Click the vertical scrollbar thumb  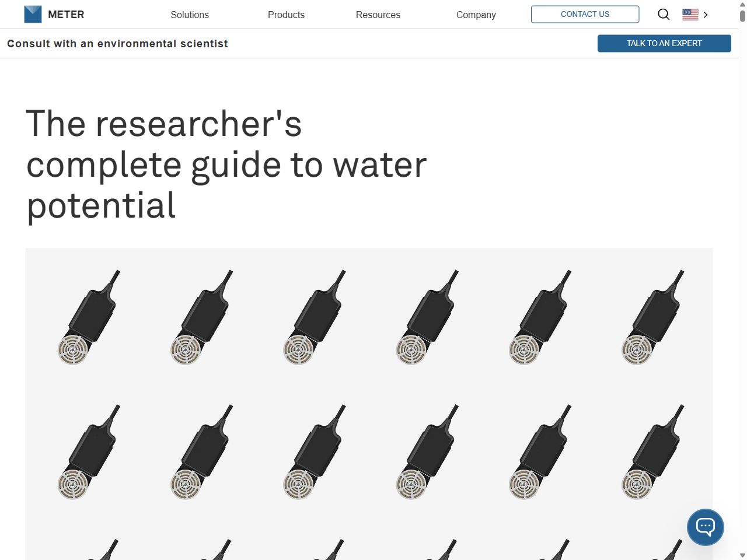point(742,16)
